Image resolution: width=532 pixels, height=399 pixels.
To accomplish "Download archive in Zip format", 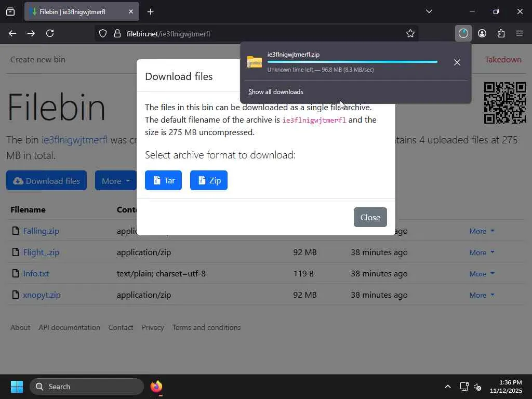I will 209,180.
